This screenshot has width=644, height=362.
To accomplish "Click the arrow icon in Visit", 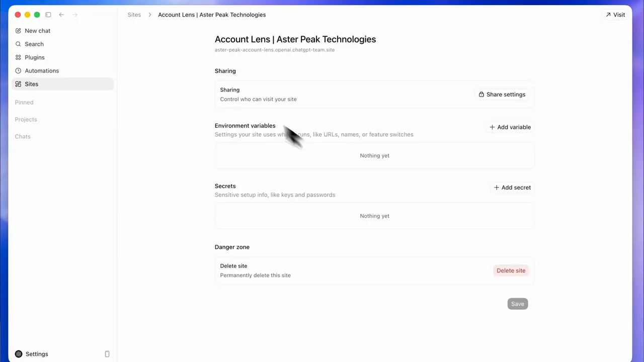I will [x=608, y=15].
